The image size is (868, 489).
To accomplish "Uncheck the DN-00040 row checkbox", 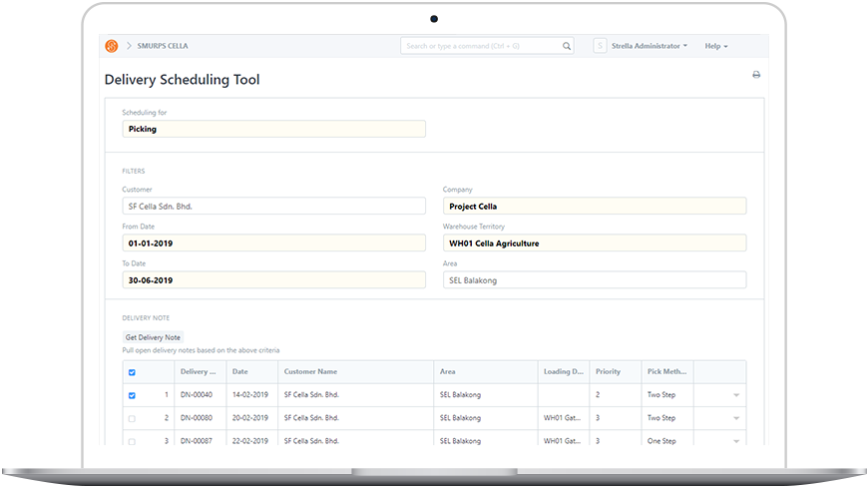I will (132, 395).
